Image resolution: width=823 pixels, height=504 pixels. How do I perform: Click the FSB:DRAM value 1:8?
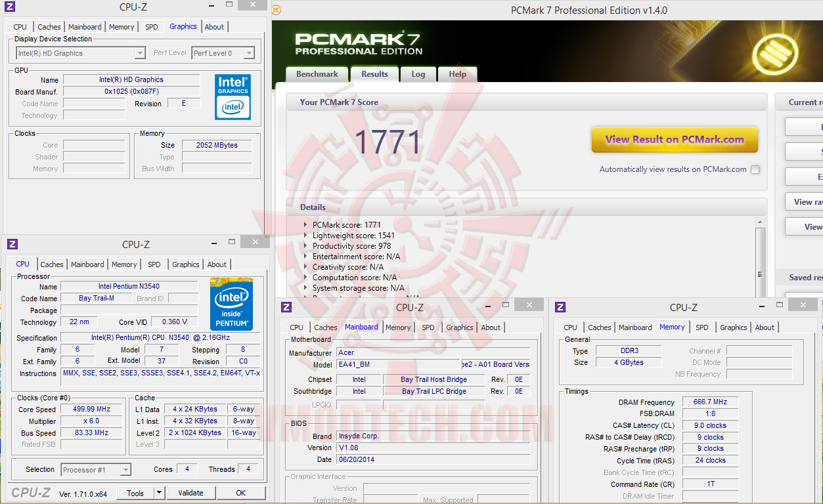tap(709, 413)
